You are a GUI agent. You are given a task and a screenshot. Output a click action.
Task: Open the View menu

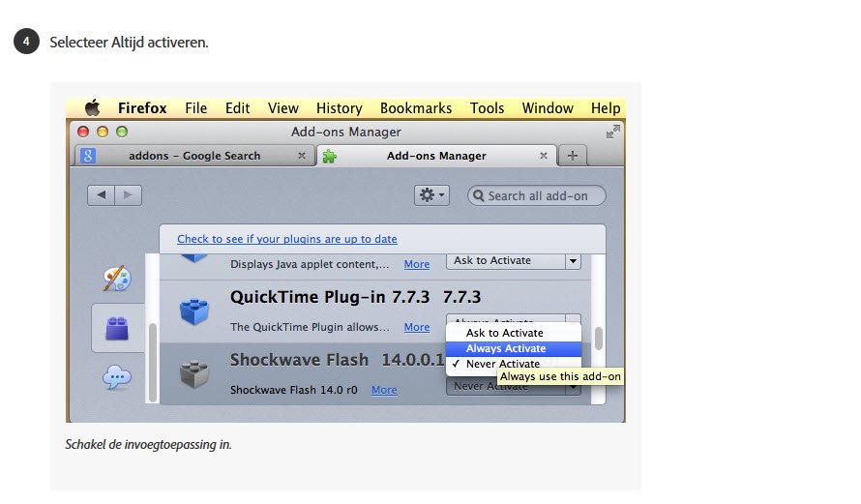tap(283, 108)
